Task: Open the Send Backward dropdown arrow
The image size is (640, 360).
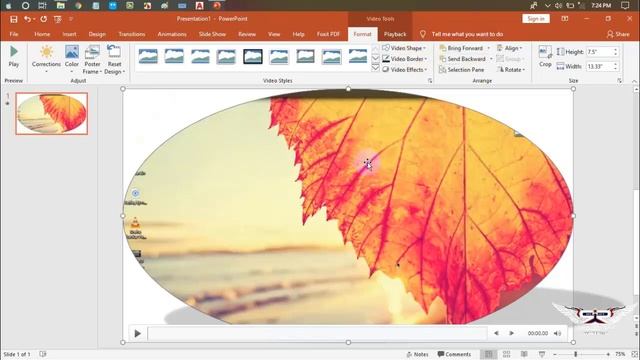Action: (x=491, y=59)
